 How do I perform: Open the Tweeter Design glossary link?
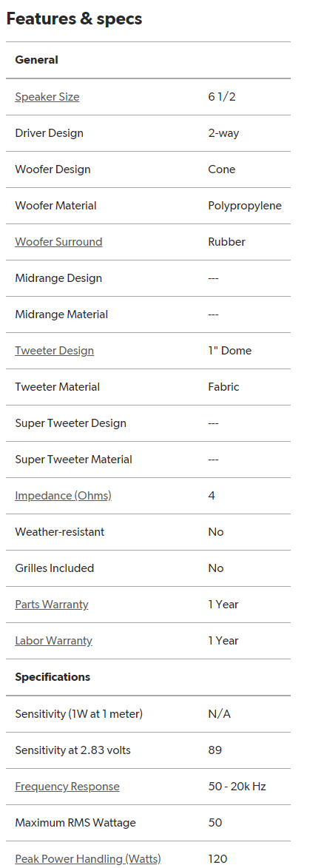coord(54,351)
